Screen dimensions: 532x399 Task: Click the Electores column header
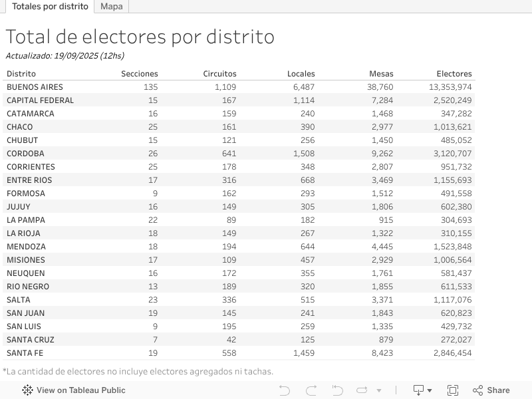454,74
